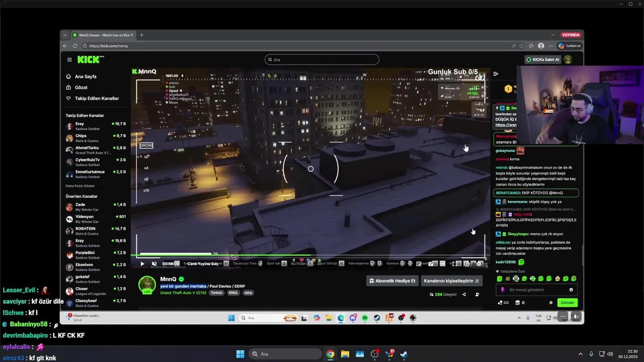
Task: Open the microphone tray icon
Action: pos(591,354)
